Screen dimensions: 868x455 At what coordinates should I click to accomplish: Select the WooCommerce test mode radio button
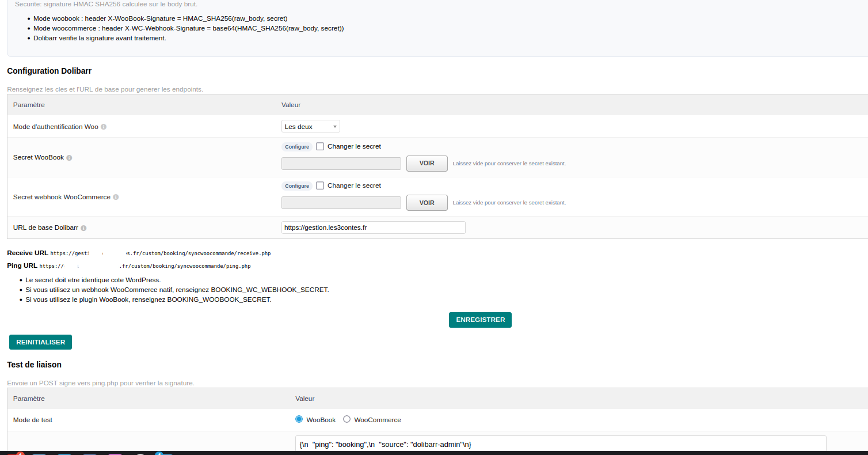click(x=347, y=419)
